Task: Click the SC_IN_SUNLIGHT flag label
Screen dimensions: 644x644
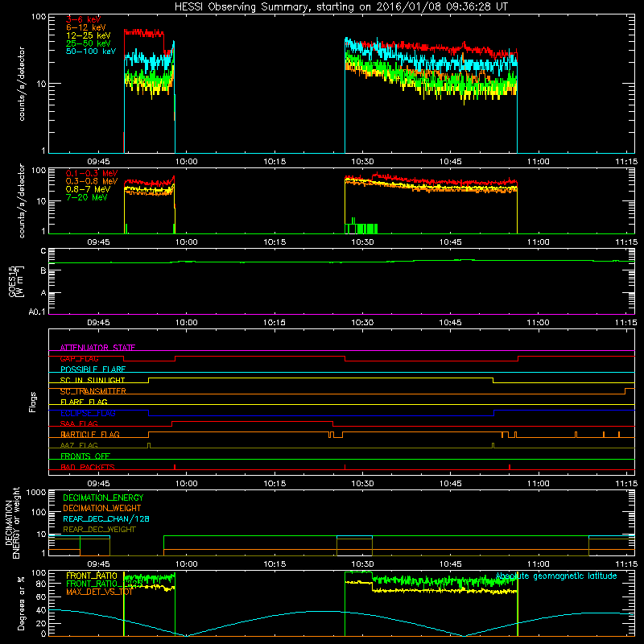Action: point(93,380)
